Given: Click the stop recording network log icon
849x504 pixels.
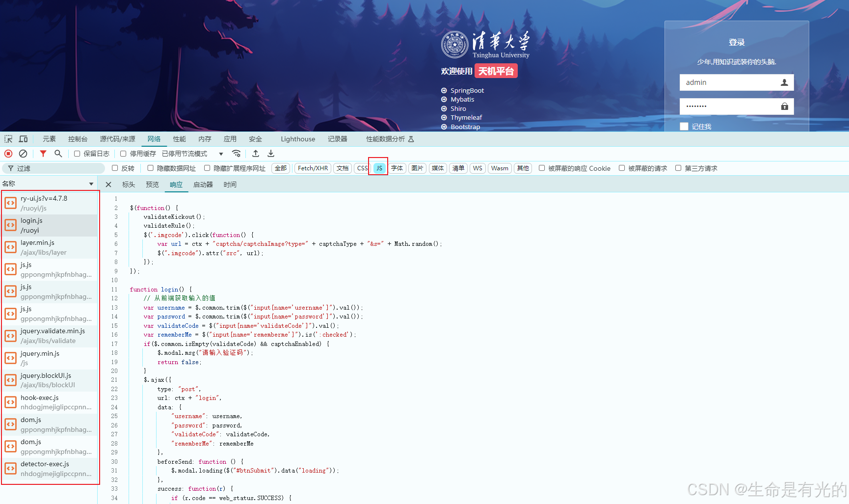Looking at the screenshot, I should 8,154.
